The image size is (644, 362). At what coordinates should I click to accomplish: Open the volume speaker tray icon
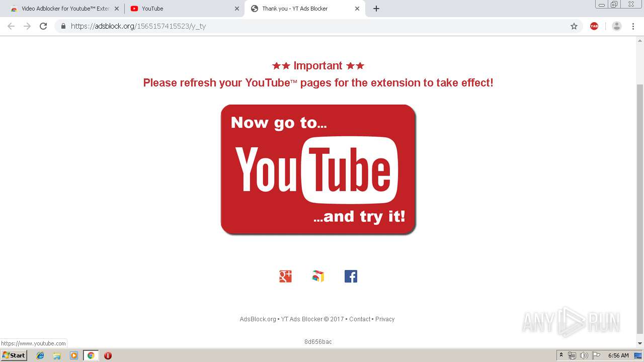(x=584, y=355)
